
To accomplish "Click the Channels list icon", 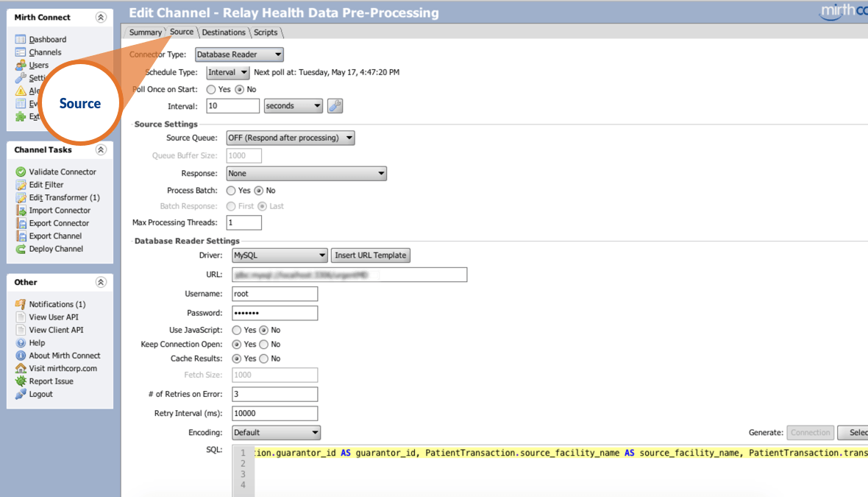I will point(21,52).
